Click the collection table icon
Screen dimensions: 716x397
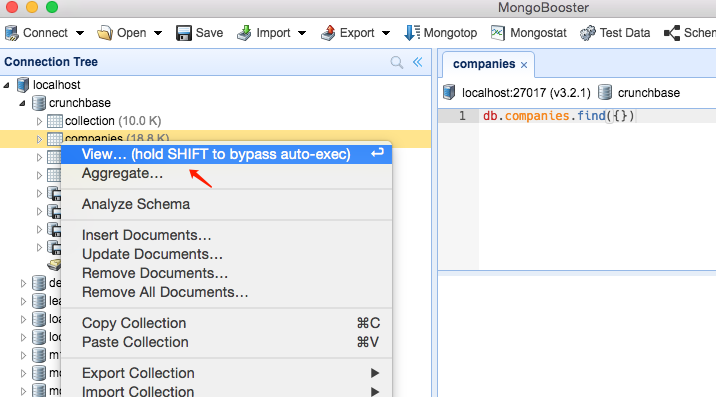[x=55, y=121]
